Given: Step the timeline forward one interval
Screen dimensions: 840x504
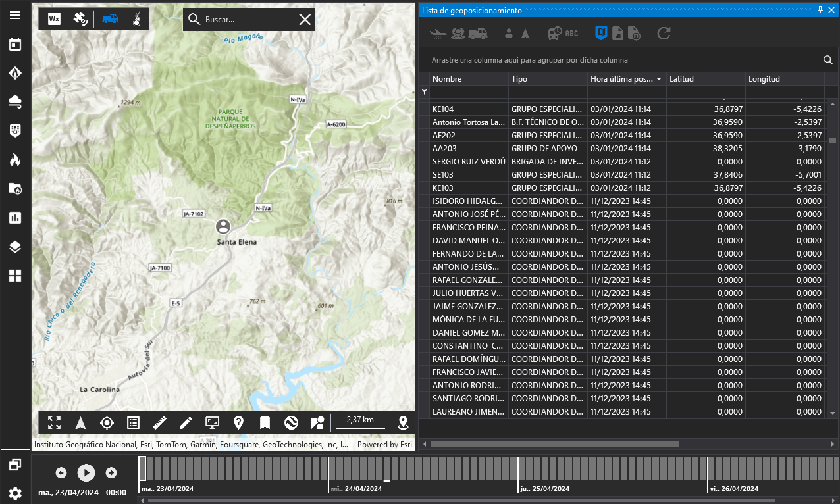Looking at the screenshot, I should click(x=111, y=472).
